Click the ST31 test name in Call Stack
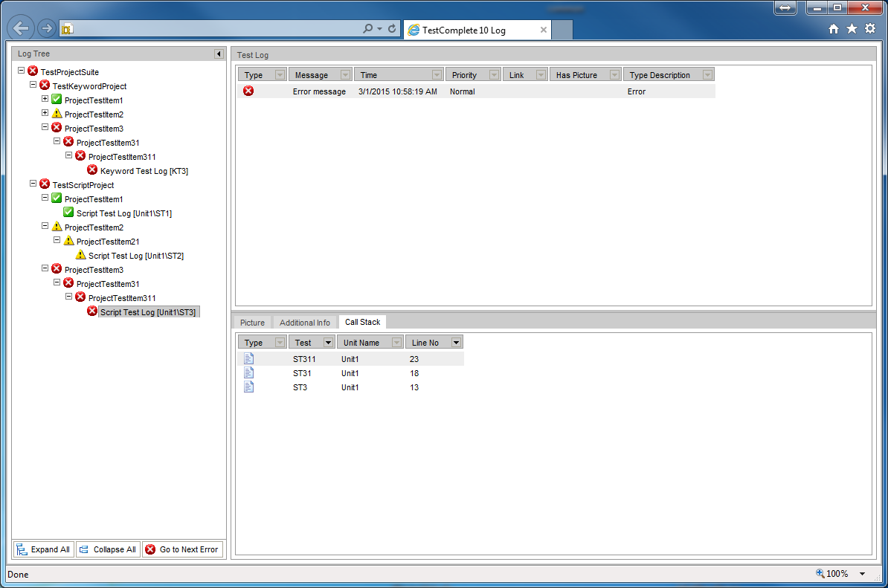Viewport: 888px width, 588px height. pos(302,373)
